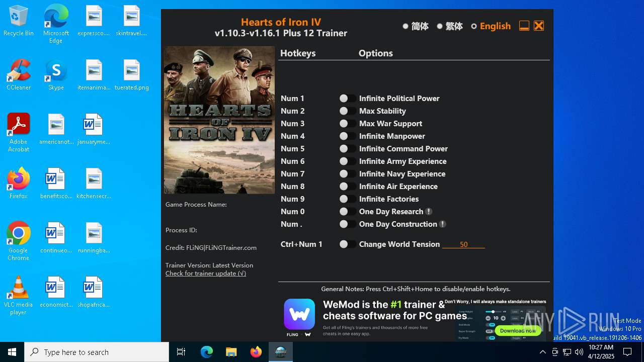
Task: Open Skype desktop shortcut
Action: (56, 75)
